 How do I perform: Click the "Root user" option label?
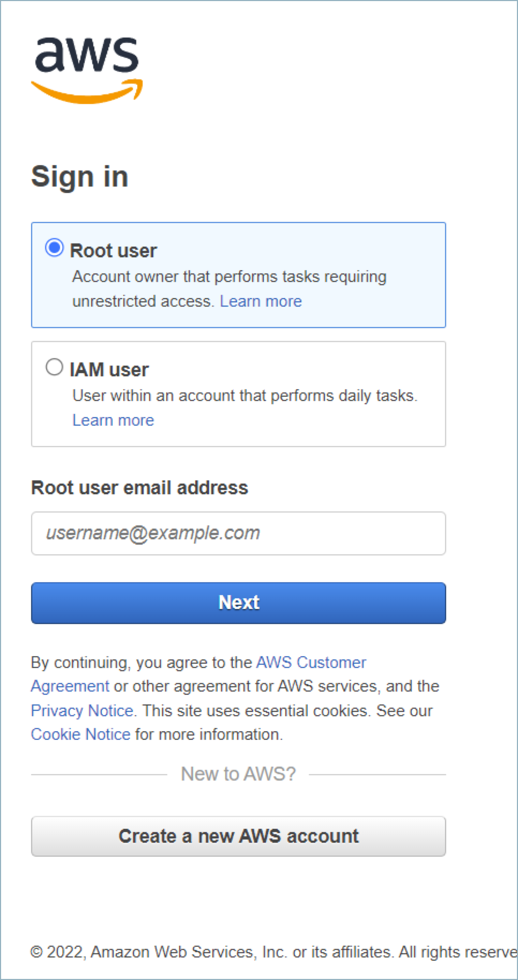coord(113,250)
